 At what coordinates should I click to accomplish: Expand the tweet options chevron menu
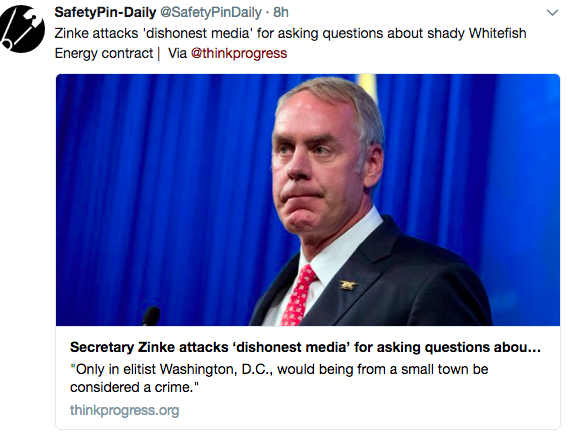tap(552, 13)
